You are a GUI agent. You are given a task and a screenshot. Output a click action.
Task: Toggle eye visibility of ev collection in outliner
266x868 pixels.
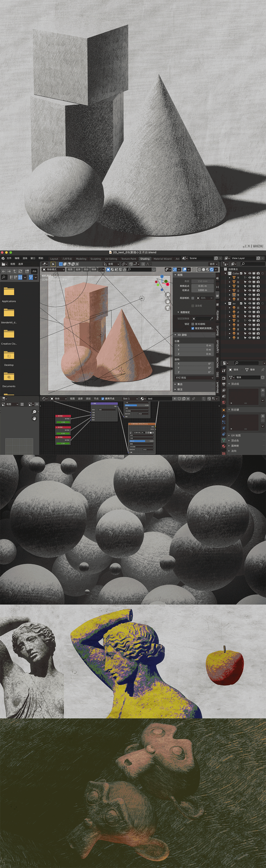(x=250, y=303)
